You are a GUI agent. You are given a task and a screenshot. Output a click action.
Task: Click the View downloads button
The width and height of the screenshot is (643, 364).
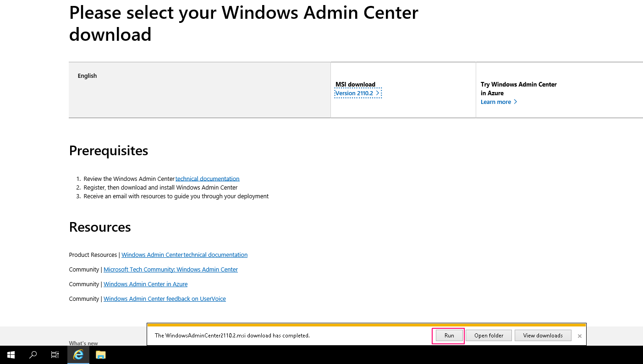click(543, 336)
